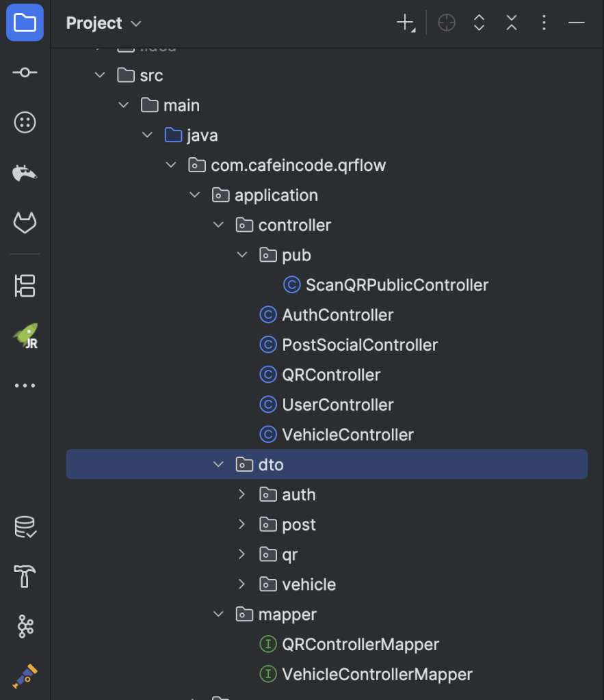Select the ScanQRPublicController class
The height and width of the screenshot is (700, 604).
click(397, 285)
